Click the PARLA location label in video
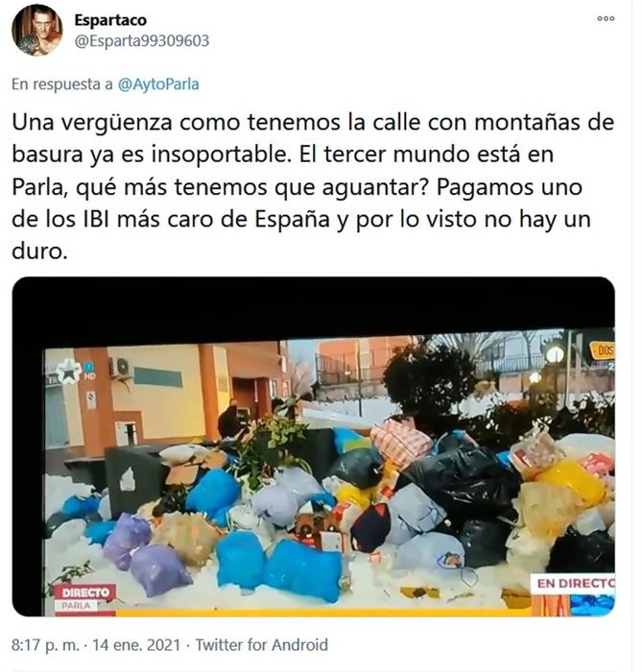This screenshot has height=672, width=642. point(76,606)
